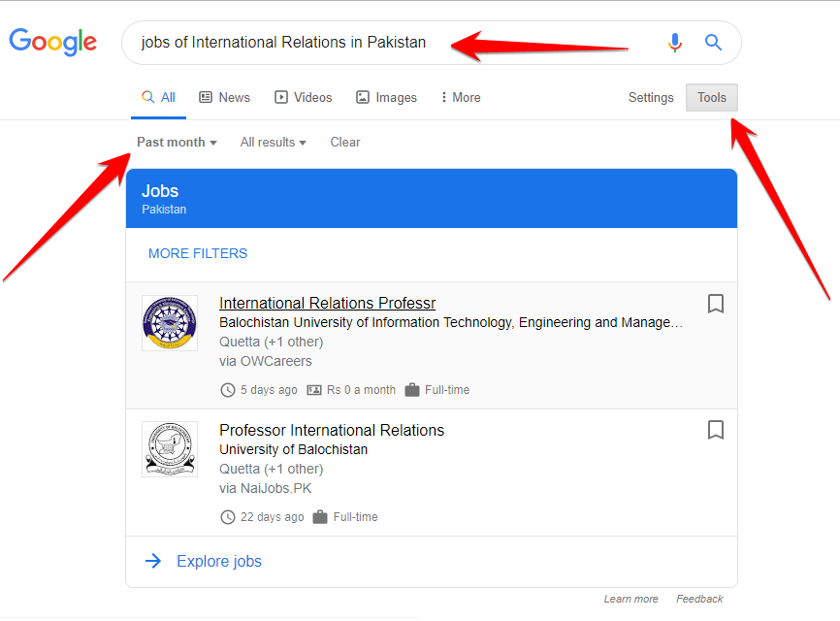Click the 'Rs 0 a month' salary text
Viewport: 840px width, 621px height.
tap(361, 390)
